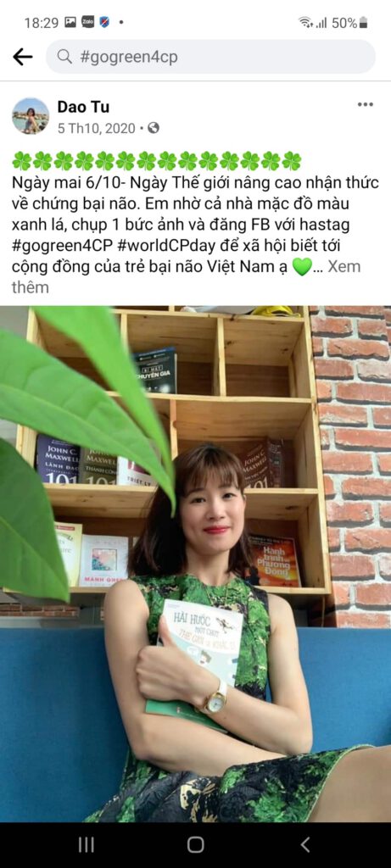391x868 pixels.
Task: Expand the post with Xem thêm
Action: pos(186,277)
